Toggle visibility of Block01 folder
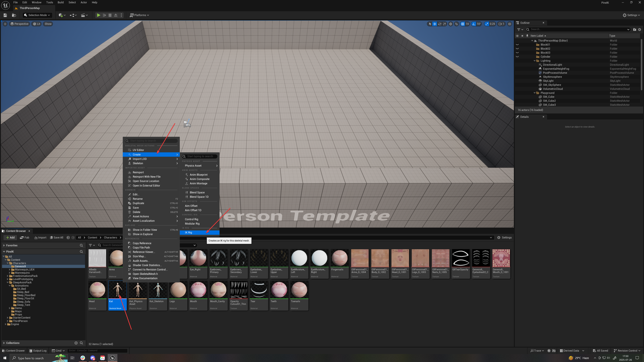This screenshot has height=362, width=644. (517, 45)
